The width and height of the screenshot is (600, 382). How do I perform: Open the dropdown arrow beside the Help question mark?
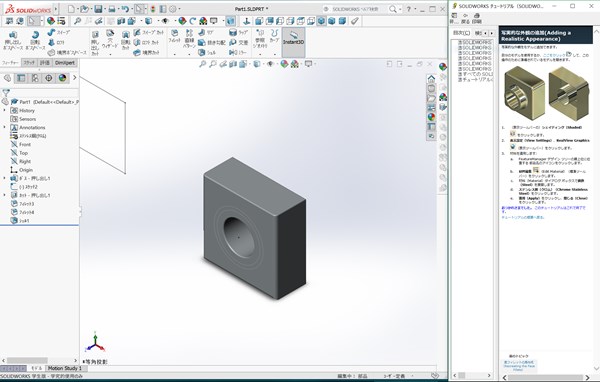(x=416, y=9)
